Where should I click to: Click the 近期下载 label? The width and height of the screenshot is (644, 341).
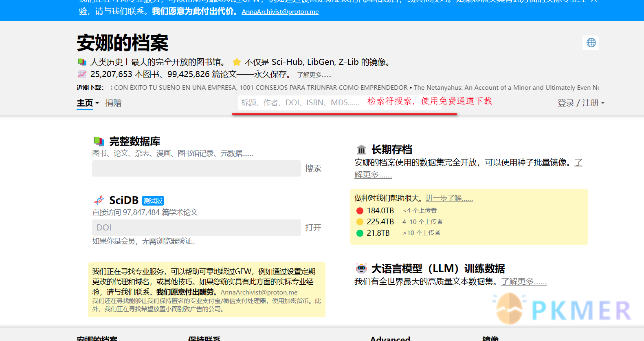(90, 88)
